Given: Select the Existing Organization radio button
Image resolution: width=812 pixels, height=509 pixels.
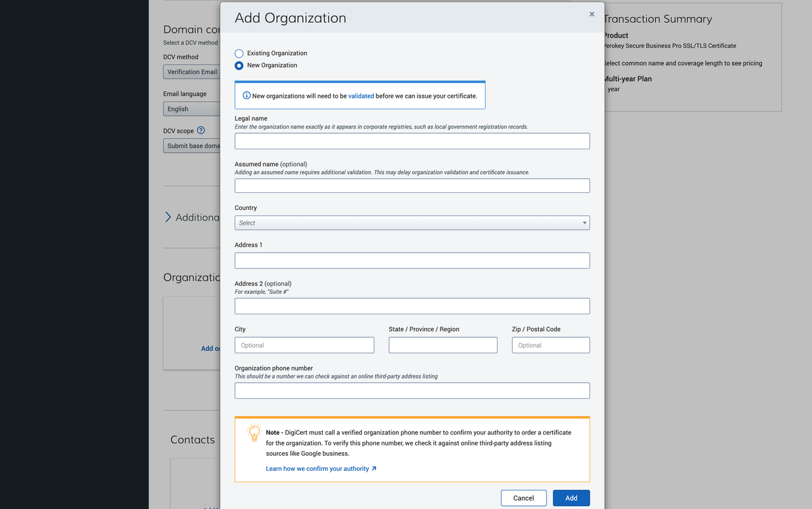Looking at the screenshot, I should pos(239,53).
